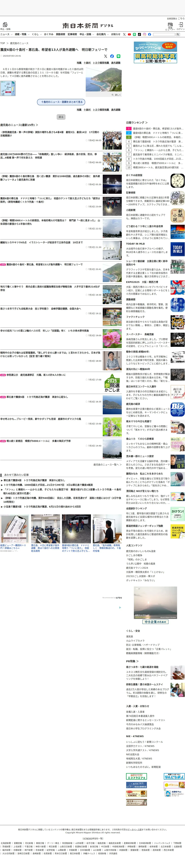
Task: Open ranking item 1 震度6弱の十島村
Action: [155, 128]
